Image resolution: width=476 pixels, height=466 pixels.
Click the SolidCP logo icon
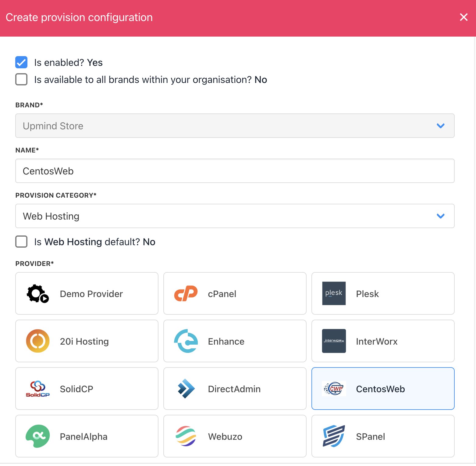coord(38,389)
